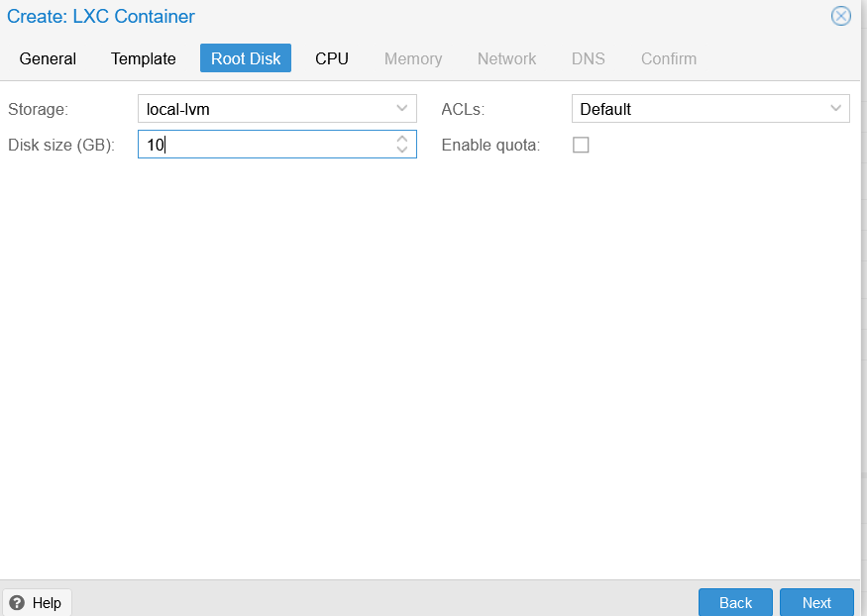Select the Root Disk tab
The height and width of the screenshot is (616, 867).
click(x=246, y=58)
